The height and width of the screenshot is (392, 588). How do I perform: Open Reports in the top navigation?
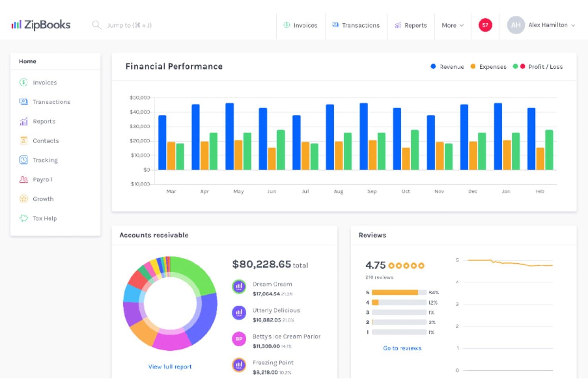tap(410, 25)
